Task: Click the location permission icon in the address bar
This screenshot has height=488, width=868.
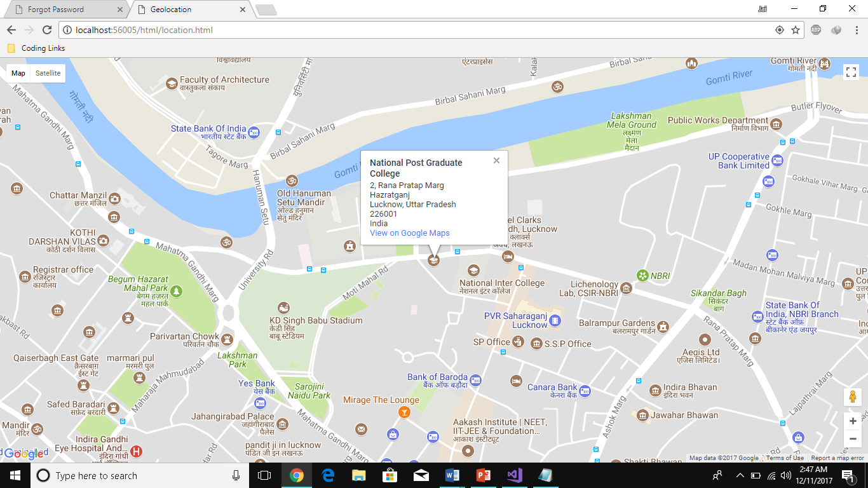Action: (x=780, y=30)
